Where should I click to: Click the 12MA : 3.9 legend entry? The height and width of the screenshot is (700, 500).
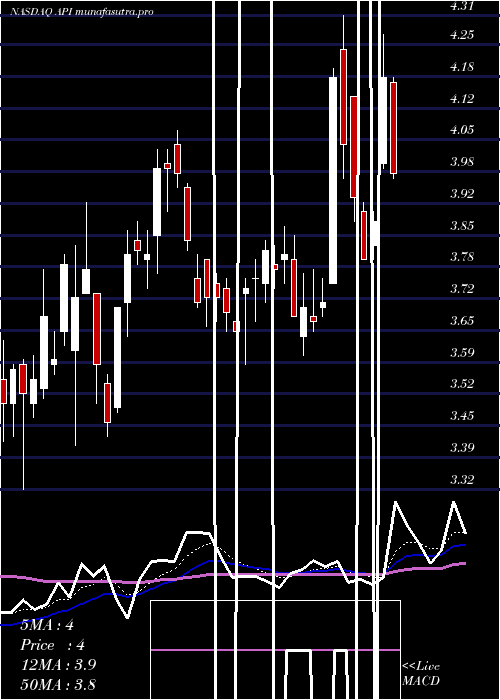coord(58,665)
